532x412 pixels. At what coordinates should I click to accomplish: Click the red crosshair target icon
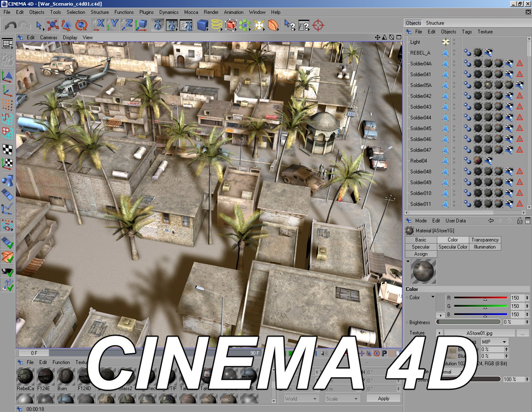pyautogui.click(x=318, y=25)
